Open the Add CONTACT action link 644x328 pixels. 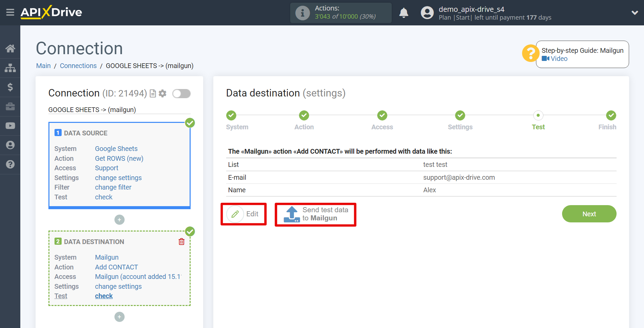116,267
